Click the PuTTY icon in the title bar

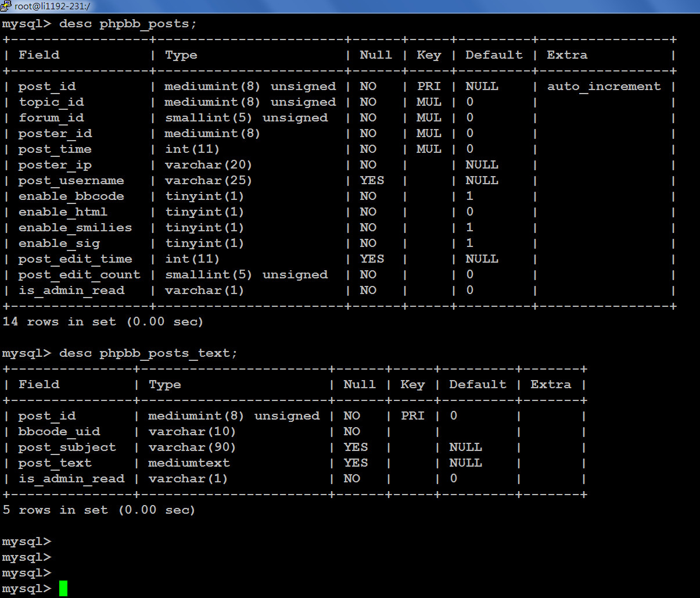pyautogui.click(x=6, y=6)
